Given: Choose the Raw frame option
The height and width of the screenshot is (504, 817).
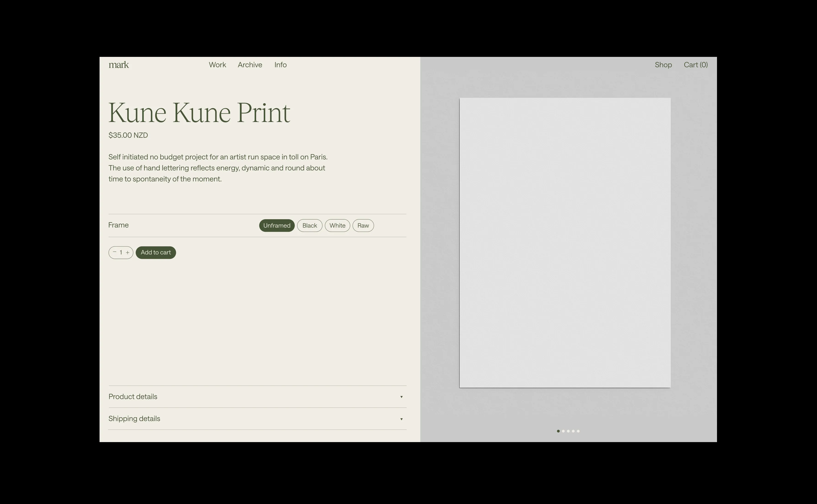Looking at the screenshot, I should tap(363, 225).
